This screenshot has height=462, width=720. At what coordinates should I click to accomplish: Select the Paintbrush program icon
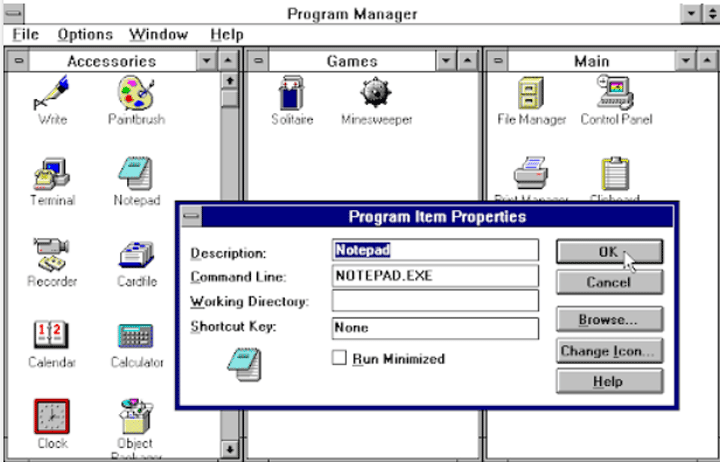click(136, 93)
